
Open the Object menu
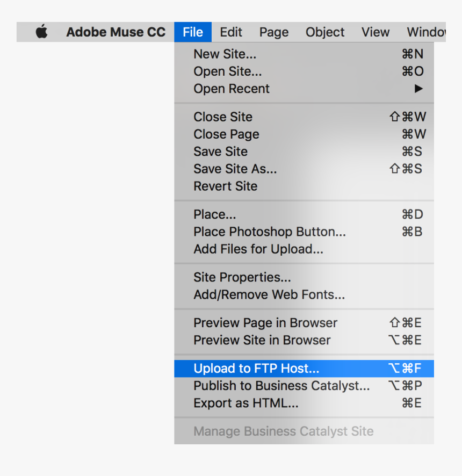tap(325, 32)
